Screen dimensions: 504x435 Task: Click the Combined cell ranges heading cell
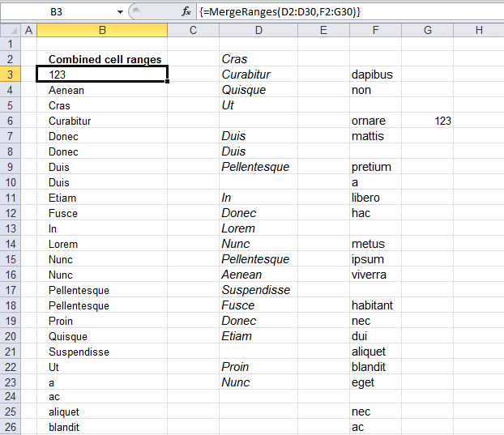pos(102,59)
